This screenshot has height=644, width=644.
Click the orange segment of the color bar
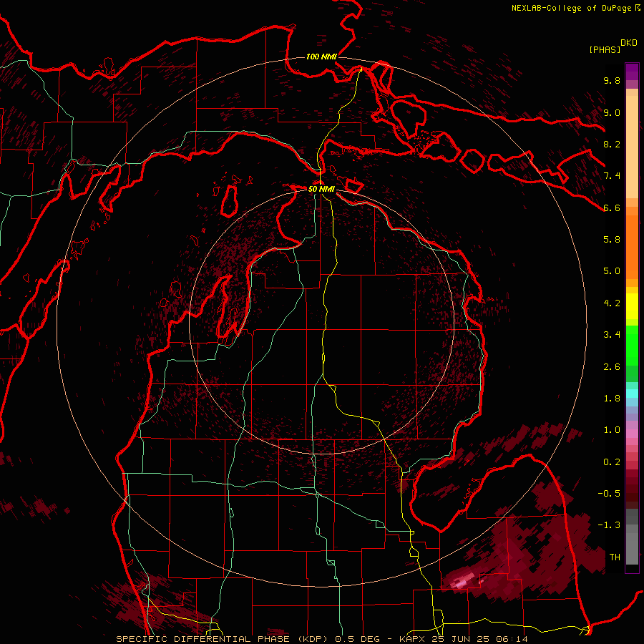click(x=632, y=246)
